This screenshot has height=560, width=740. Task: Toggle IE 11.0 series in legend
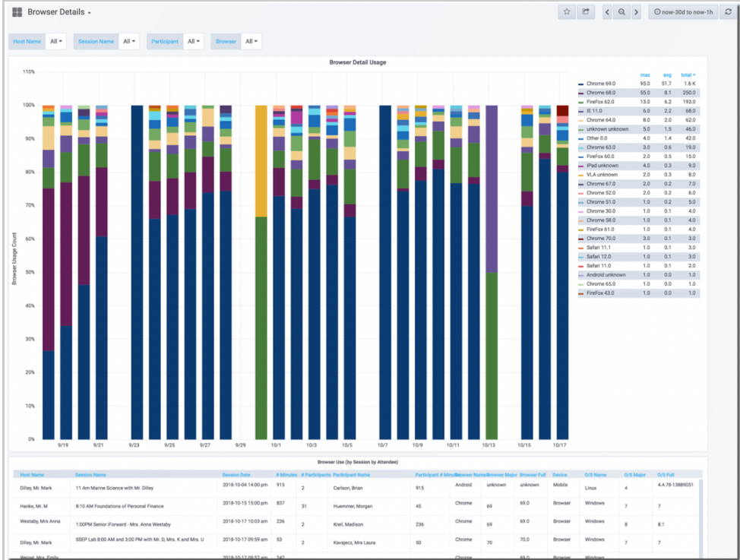[595, 111]
